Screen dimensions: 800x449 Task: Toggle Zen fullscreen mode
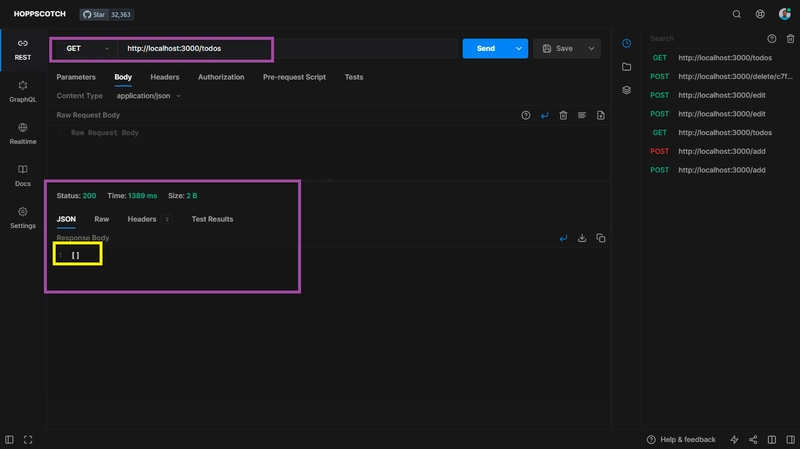28,440
